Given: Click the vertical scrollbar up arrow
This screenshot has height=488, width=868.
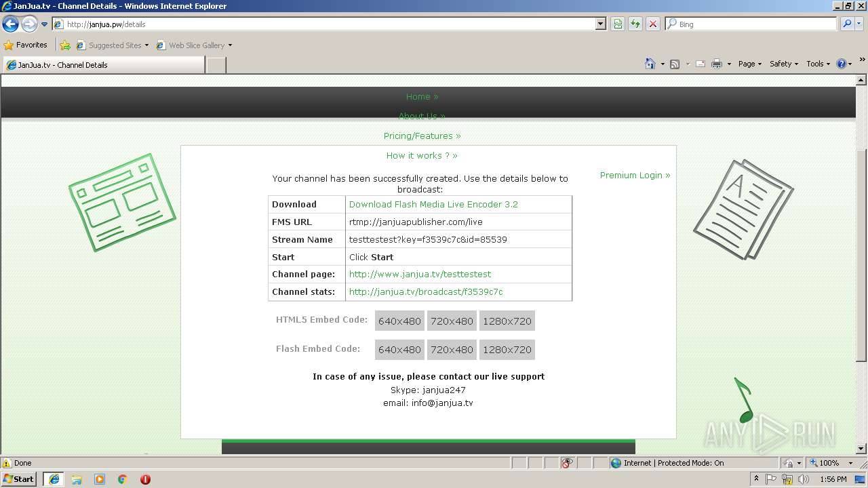Looking at the screenshot, I should (862, 79).
